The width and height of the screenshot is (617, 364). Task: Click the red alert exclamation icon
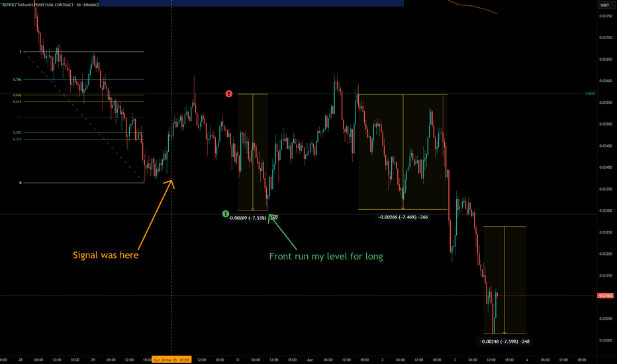pyautogui.click(x=228, y=94)
